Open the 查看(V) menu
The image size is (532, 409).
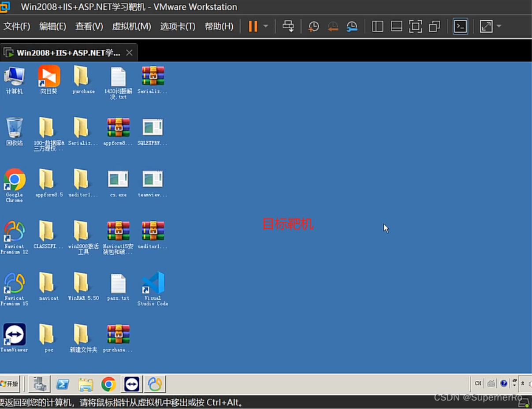[x=89, y=26]
